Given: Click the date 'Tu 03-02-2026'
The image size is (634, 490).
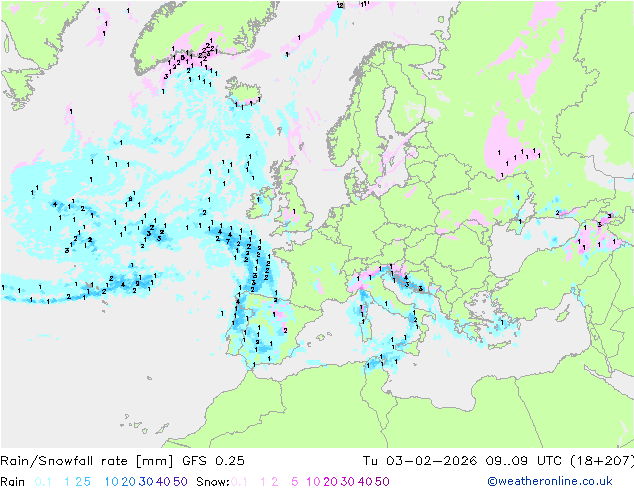Looking at the screenshot, I should pyautogui.click(x=420, y=461).
